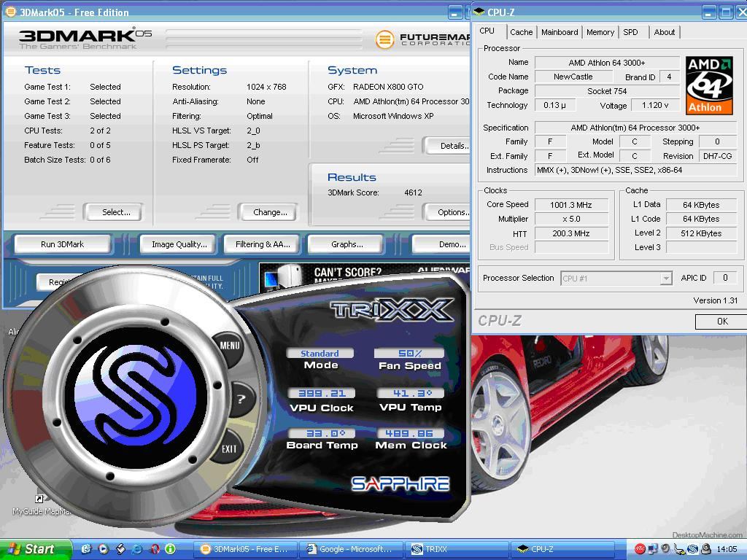Click the CPU-Z title bar chip icon

tap(479, 12)
